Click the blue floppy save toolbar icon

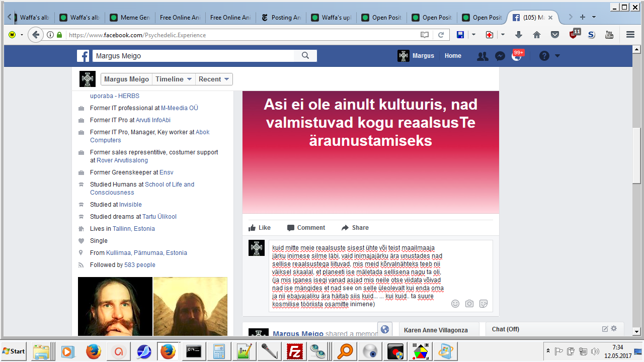point(460,35)
